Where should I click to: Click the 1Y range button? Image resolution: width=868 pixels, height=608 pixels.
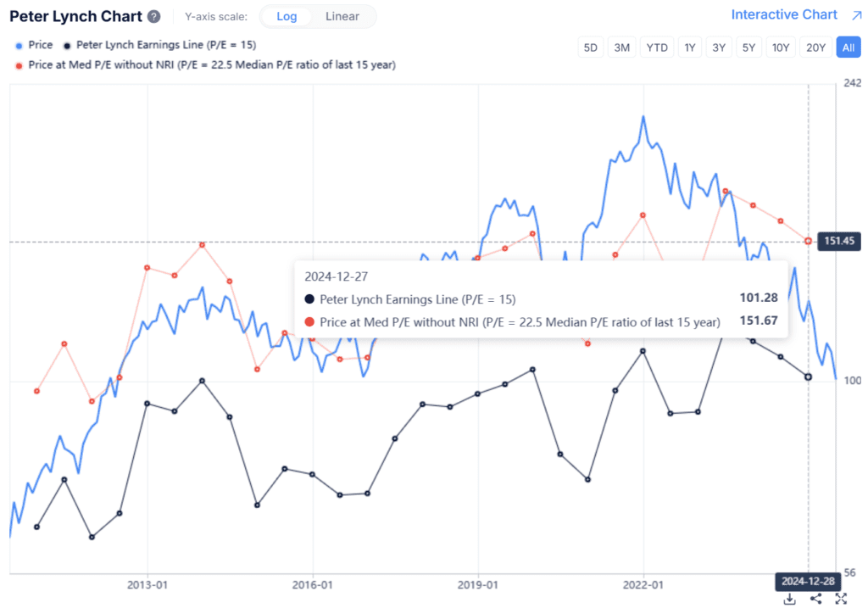[x=689, y=47]
